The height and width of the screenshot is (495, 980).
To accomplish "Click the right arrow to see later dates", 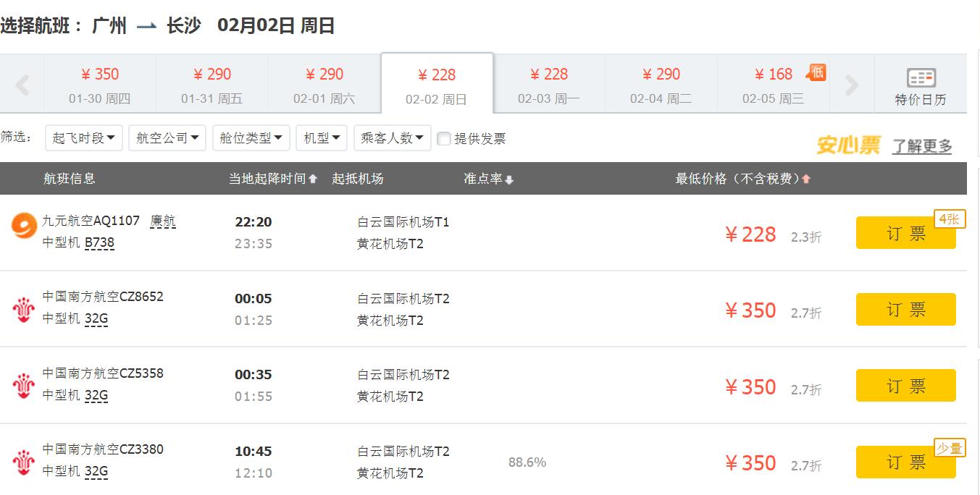I will click(852, 82).
